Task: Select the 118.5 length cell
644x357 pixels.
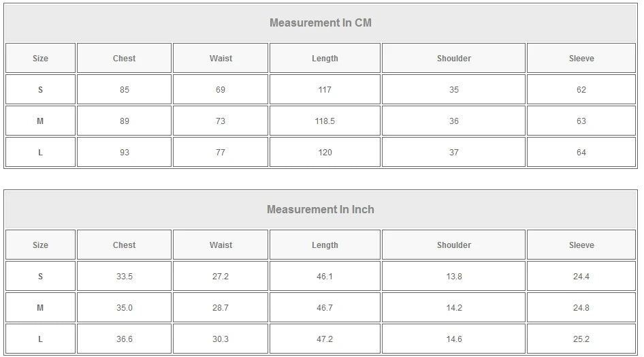Action: point(325,121)
